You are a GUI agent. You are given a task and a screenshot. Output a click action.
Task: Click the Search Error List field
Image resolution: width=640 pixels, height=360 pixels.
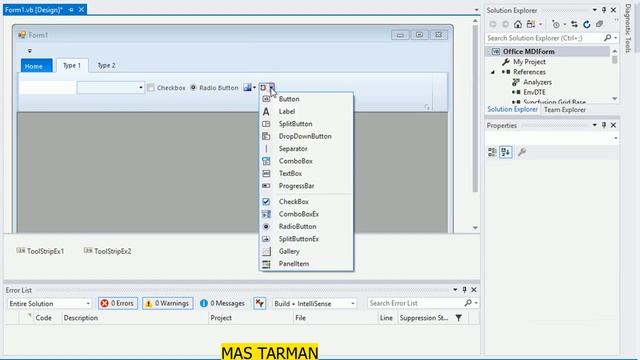pyautogui.click(x=416, y=303)
